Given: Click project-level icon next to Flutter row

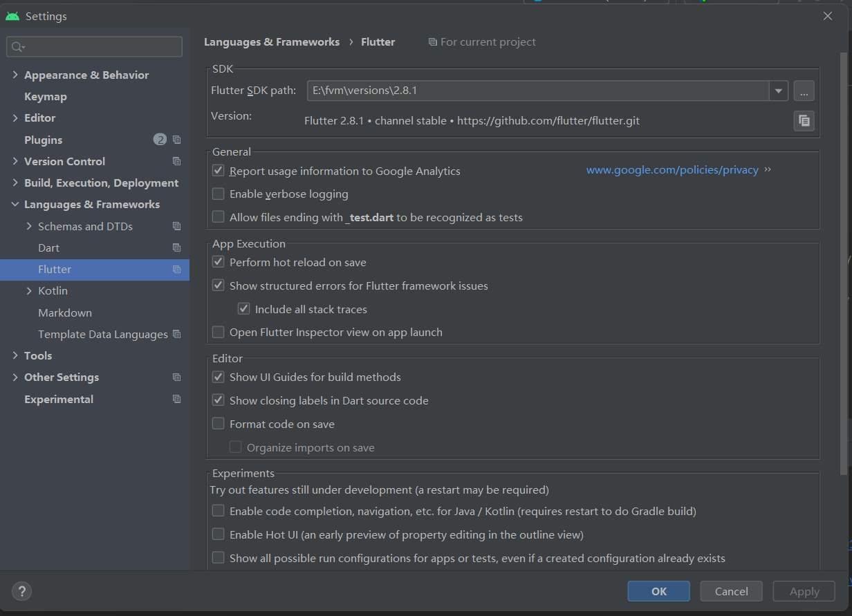Looking at the screenshot, I should click(176, 270).
